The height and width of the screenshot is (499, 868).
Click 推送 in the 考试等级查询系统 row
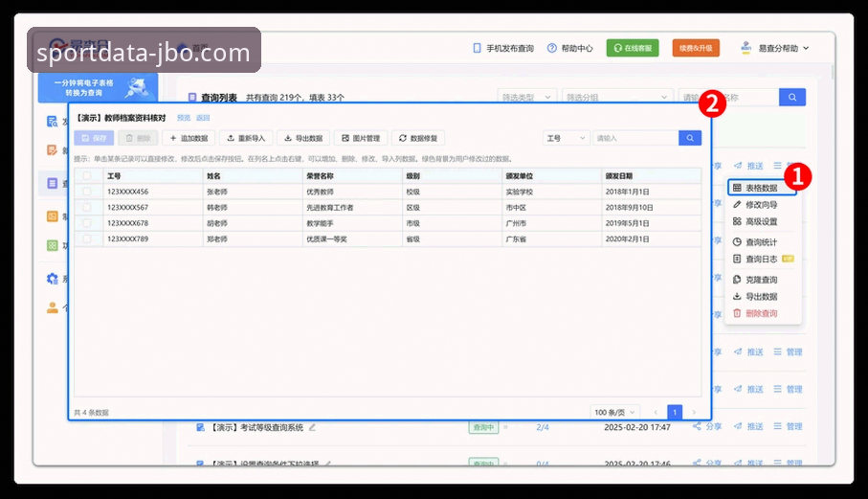(749, 426)
